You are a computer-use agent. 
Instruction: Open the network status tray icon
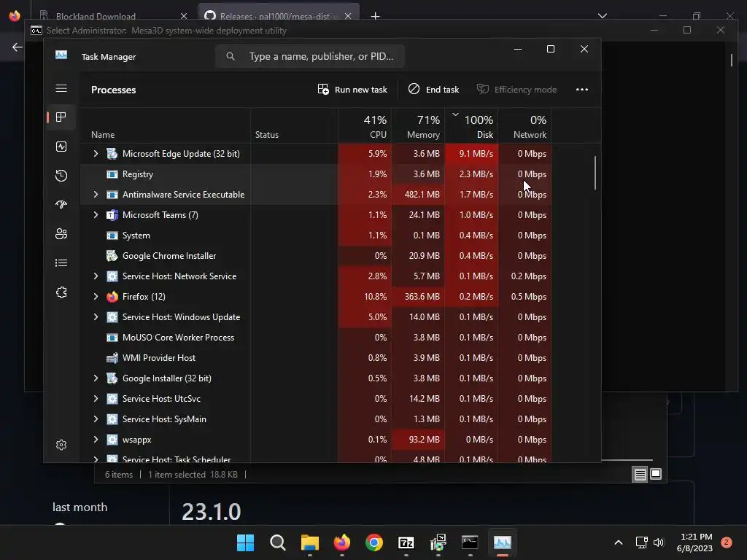pyautogui.click(x=642, y=542)
